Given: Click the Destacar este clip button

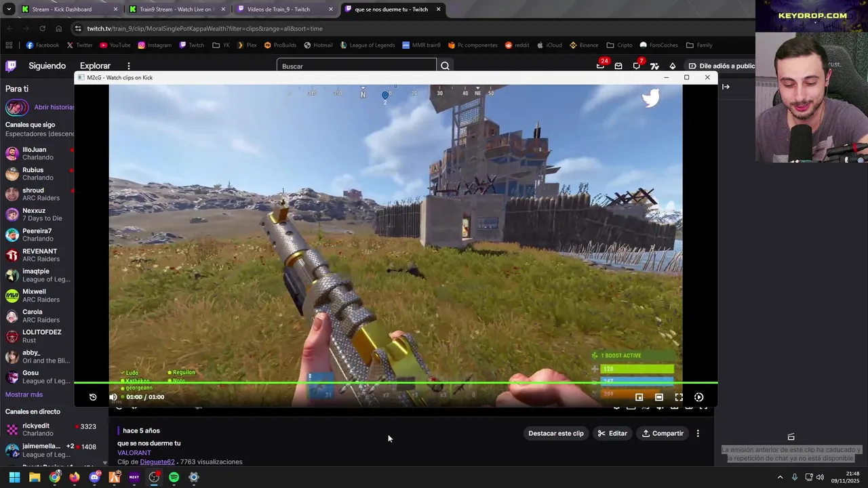Looking at the screenshot, I should (x=556, y=433).
